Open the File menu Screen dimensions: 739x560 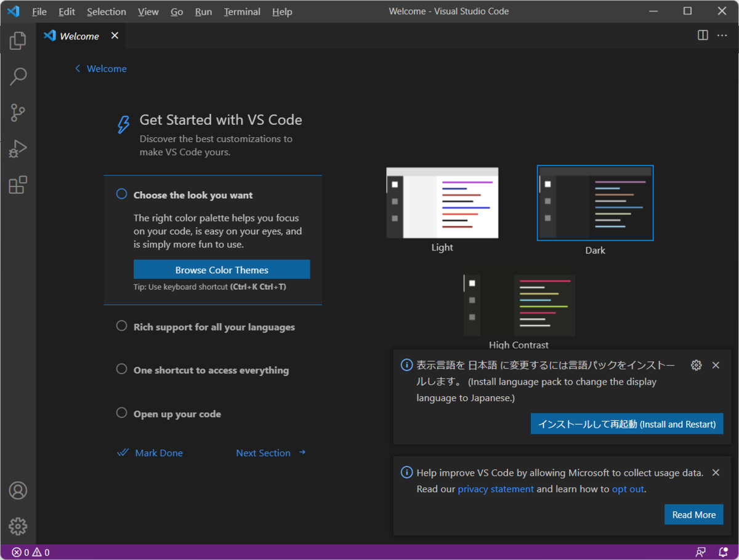click(39, 12)
